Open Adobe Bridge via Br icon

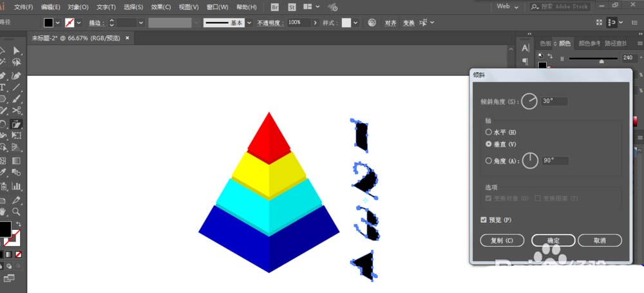tap(275, 7)
